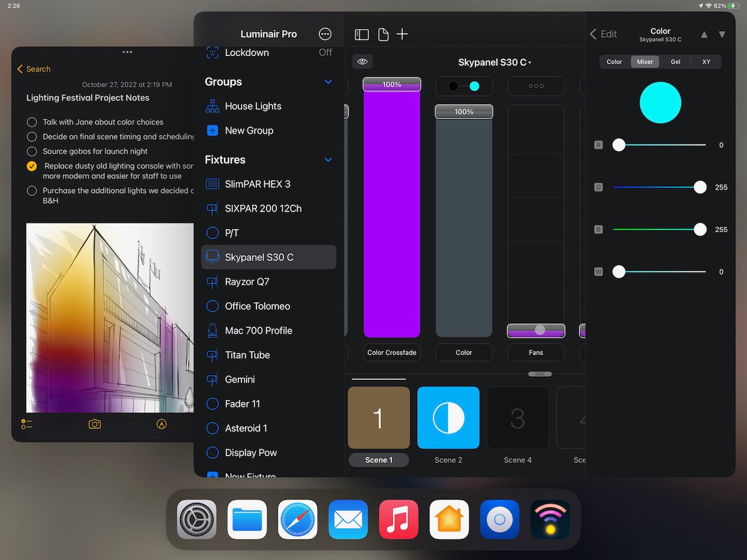Screen dimensions: 747x560
Task: Toggle the sidebar panel icon in toolbar
Action: (x=362, y=35)
